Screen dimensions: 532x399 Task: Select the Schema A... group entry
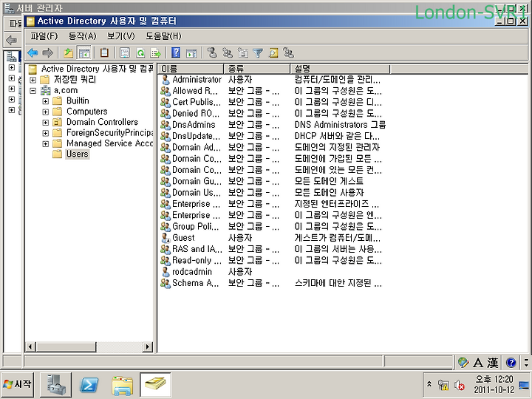tap(195, 283)
